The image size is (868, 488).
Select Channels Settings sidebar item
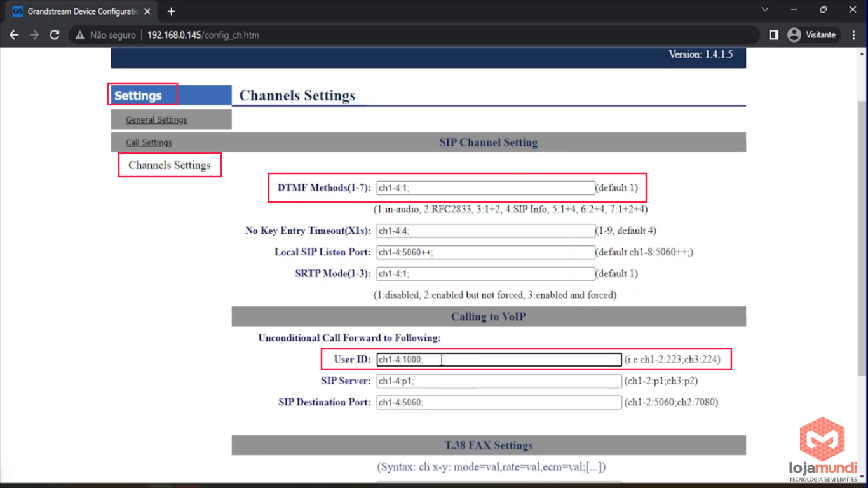[x=169, y=165]
